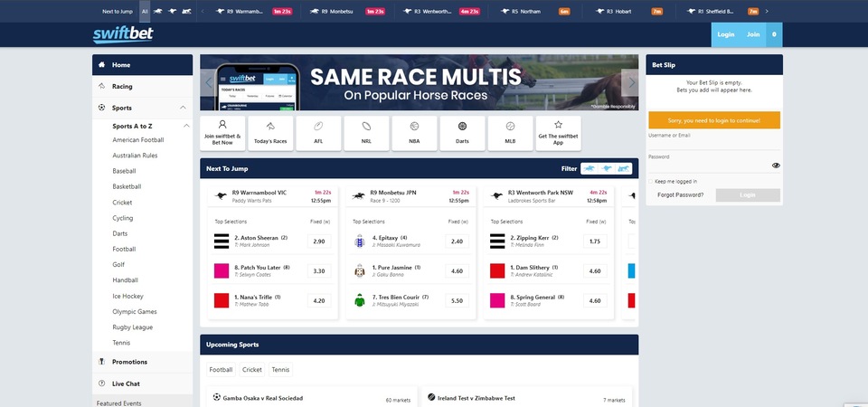
Task: Toggle the horse racing filter in Next To Jump header
Action: pos(589,168)
